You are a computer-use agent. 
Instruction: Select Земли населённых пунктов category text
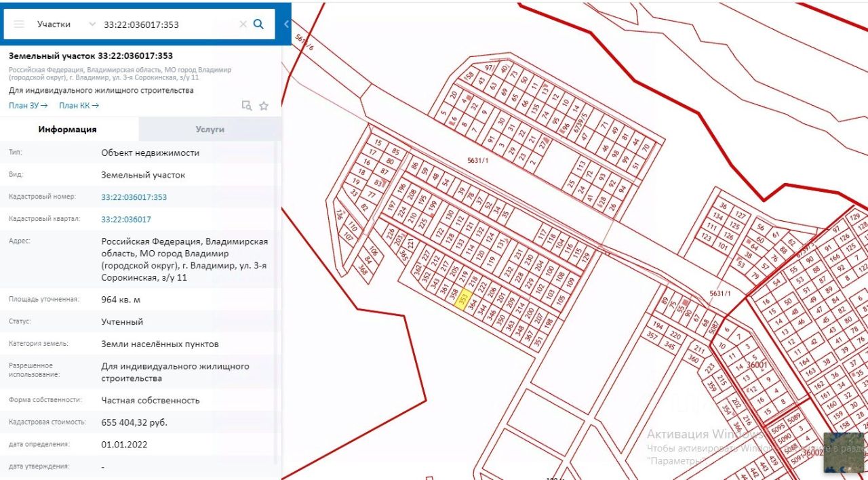point(160,344)
